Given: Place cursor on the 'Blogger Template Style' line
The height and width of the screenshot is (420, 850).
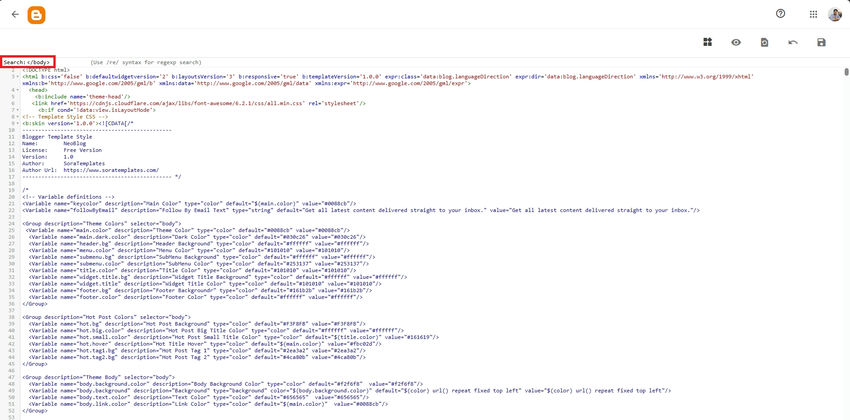Looking at the screenshot, I should 57,137.
